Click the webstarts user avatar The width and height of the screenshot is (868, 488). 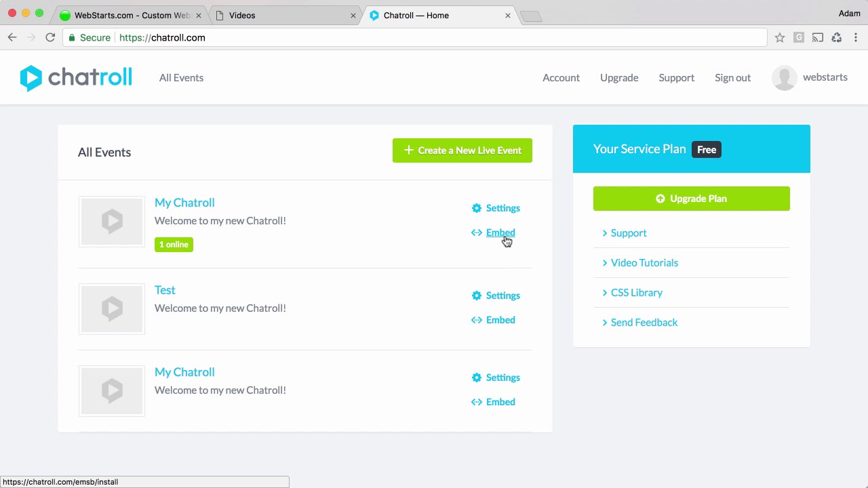(785, 78)
